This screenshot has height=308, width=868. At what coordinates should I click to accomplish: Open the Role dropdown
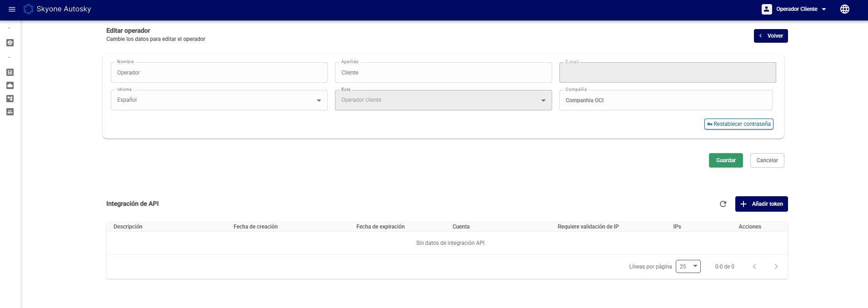443,100
